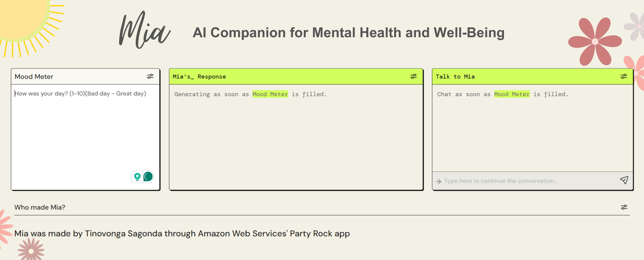Click the 'Talk to Mia' widget header
The height and width of the screenshot is (260, 644).
pyautogui.click(x=455, y=77)
